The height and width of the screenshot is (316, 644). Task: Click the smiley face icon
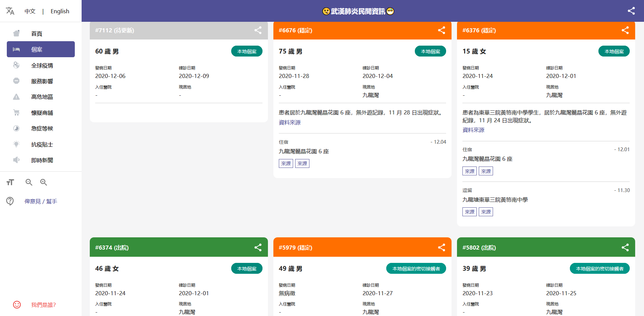click(x=17, y=305)
